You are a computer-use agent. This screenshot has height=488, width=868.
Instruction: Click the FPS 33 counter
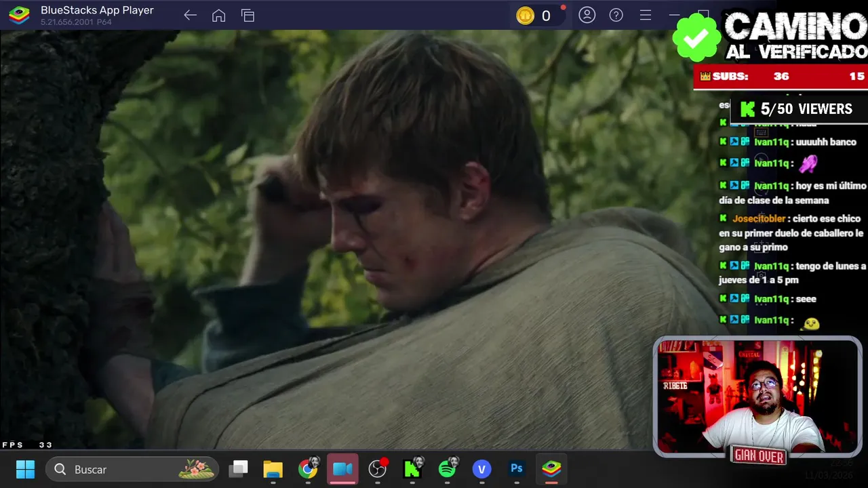click(27, 445)
